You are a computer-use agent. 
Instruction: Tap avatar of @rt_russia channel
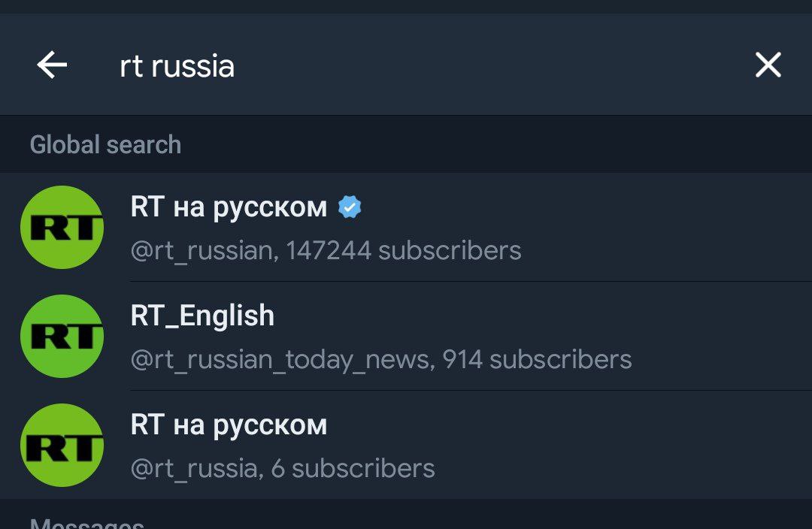62,445
